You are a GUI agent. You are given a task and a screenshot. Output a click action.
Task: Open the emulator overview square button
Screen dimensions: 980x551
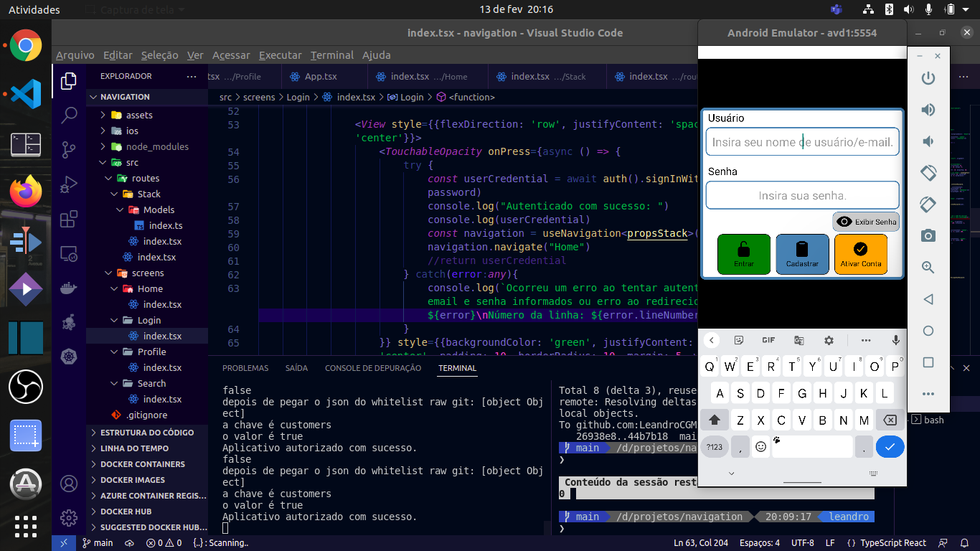click(x=928, y=362)
